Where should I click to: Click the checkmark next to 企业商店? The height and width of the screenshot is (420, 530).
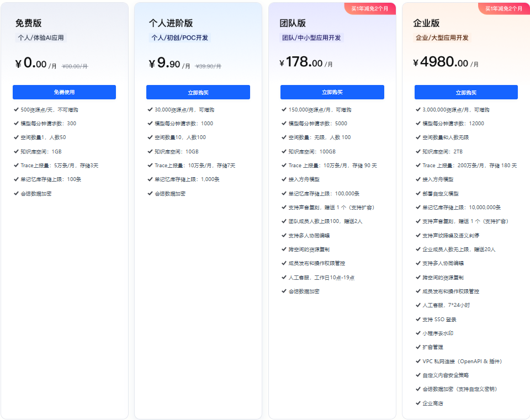[418, 403]
